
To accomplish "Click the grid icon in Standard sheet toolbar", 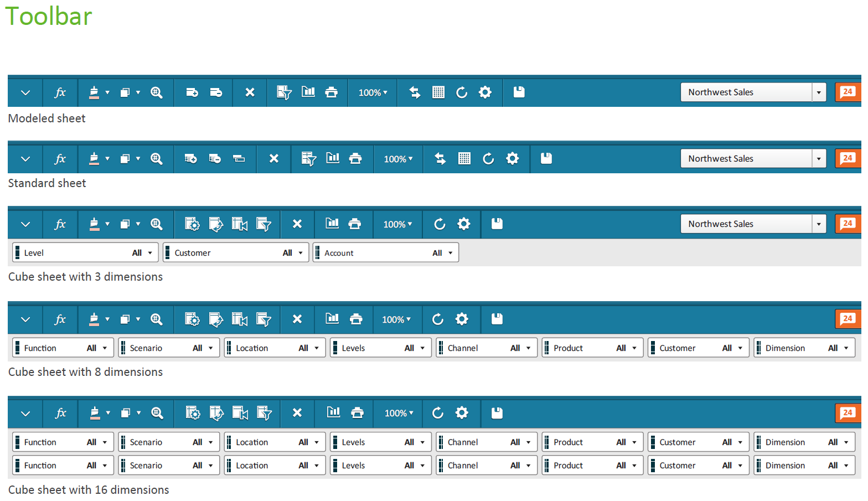I will point(464,159).
